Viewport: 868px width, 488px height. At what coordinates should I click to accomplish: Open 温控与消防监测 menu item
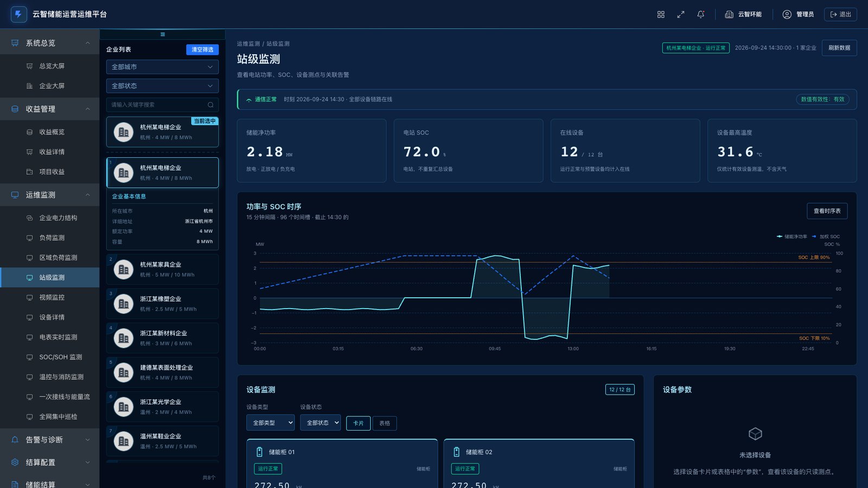tap(49, 377)
